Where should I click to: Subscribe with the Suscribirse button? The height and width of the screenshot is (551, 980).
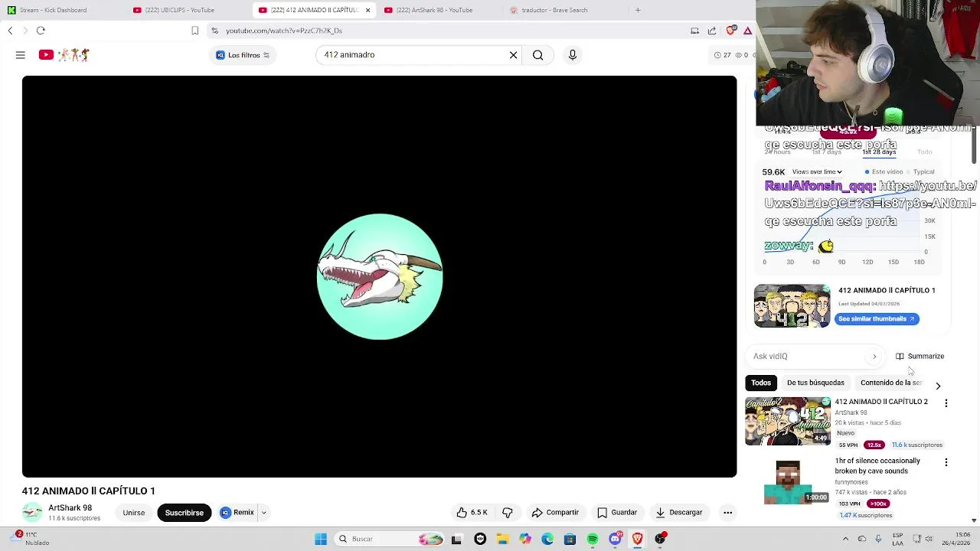[x=185, y=513]
